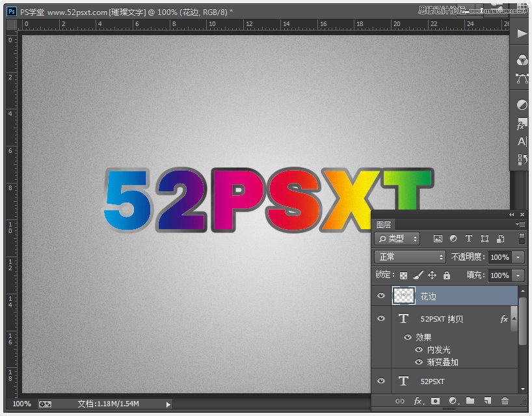This screenshot has height=416, width=532.
Task: Filter layers by smart object icon
Action: (500, 239)
